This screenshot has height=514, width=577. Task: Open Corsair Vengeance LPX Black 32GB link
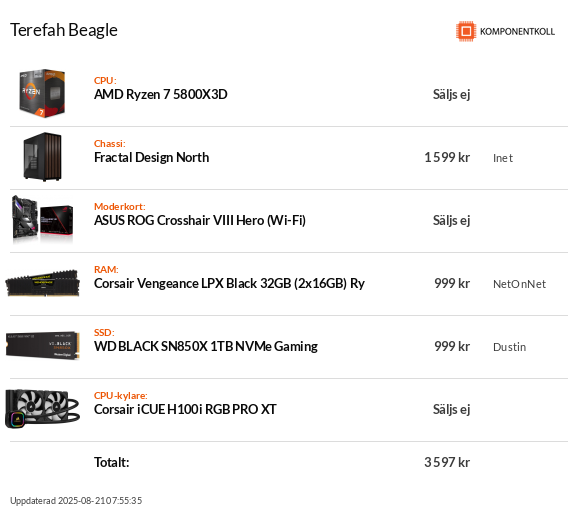[229, 284]
